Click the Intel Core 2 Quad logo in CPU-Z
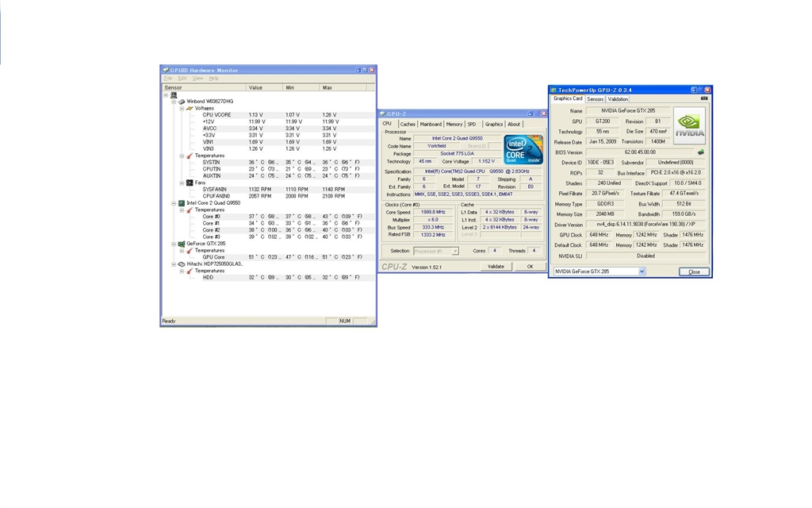The height and width of the screenshot is (508, 812). coord(523,150)
